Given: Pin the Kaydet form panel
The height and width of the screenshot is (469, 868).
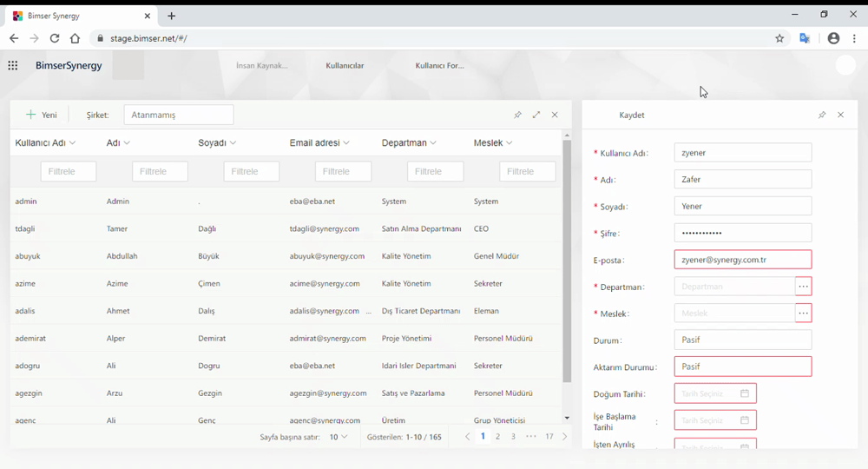Looking at the screenshot, I should click(822, 115).
